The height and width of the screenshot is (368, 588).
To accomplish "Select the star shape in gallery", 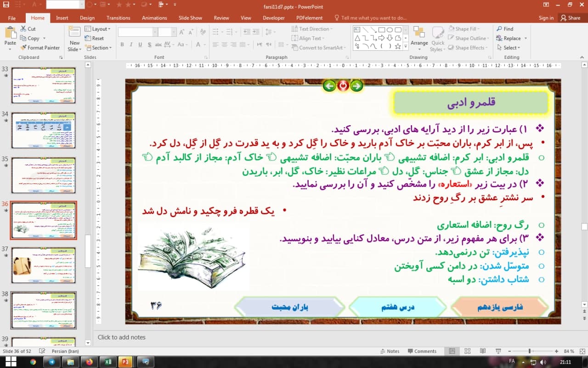I will 398,46.
